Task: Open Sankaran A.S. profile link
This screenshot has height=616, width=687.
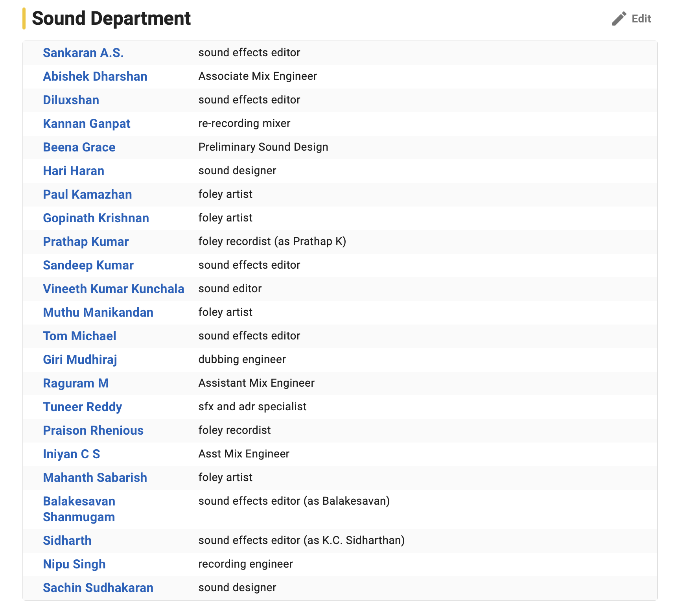Action: tap(83, 53)
